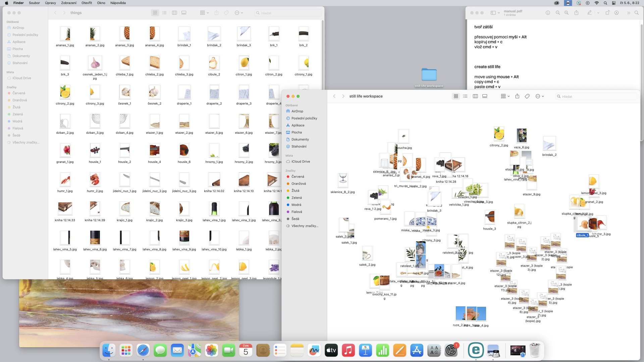Open Freeform from the Dock
This screenshot has height=362, width=644.
click(x=314, y=351)
